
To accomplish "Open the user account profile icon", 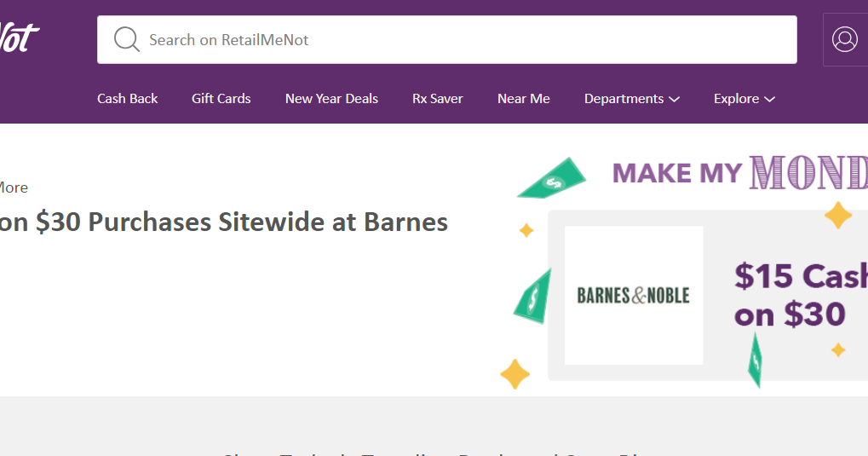I will 845,40.
